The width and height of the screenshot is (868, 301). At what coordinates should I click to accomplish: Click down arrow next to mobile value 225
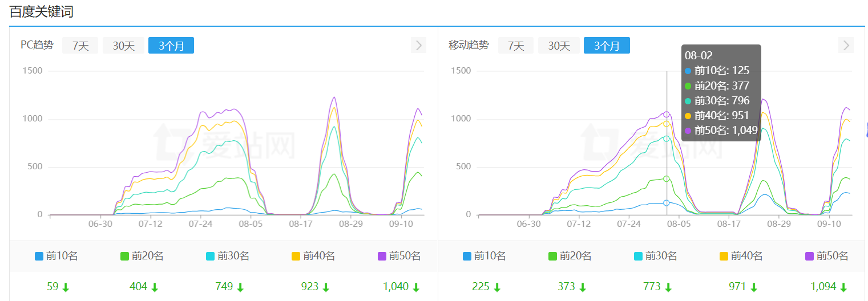pyautogui.click(x=496, y=287)
